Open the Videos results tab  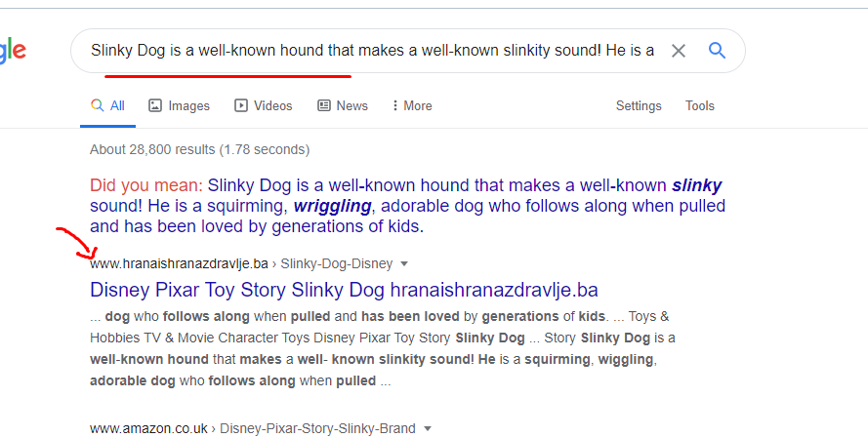264,106
